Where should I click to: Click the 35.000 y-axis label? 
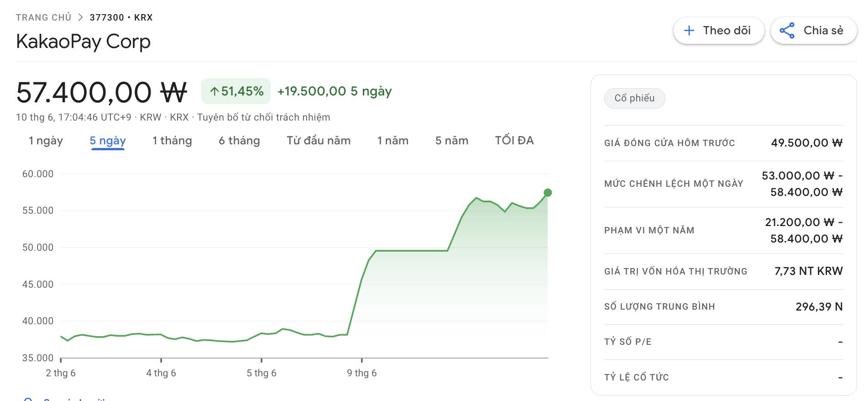point(38,358)
